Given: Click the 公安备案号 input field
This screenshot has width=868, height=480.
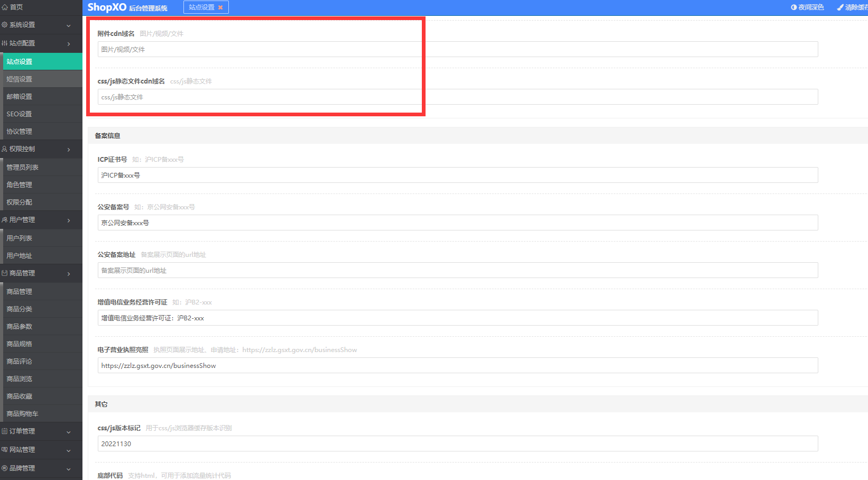Looking at the screenshot, I should 458,223.
